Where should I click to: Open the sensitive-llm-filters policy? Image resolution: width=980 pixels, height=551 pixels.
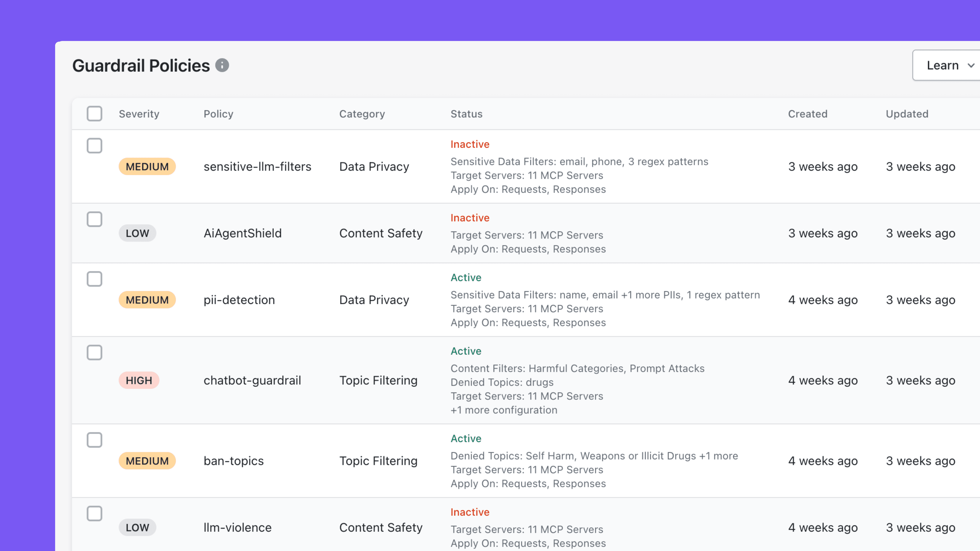coord(257,166)
